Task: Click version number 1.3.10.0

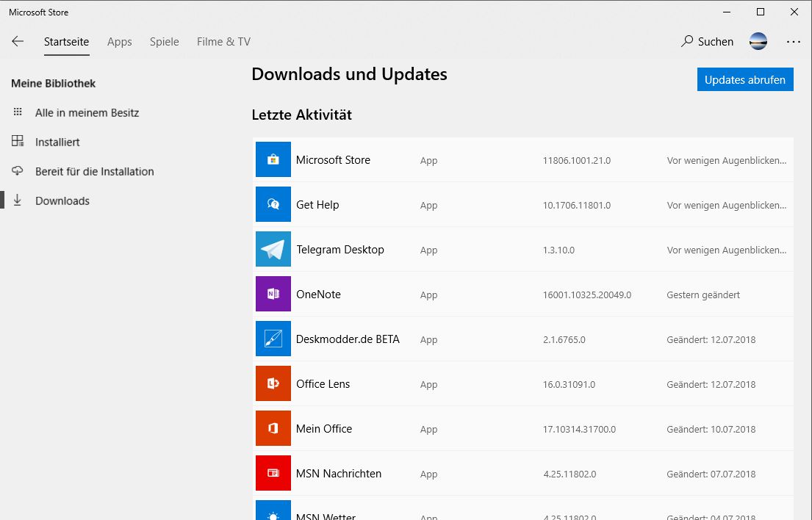Action: click(558, 250)
